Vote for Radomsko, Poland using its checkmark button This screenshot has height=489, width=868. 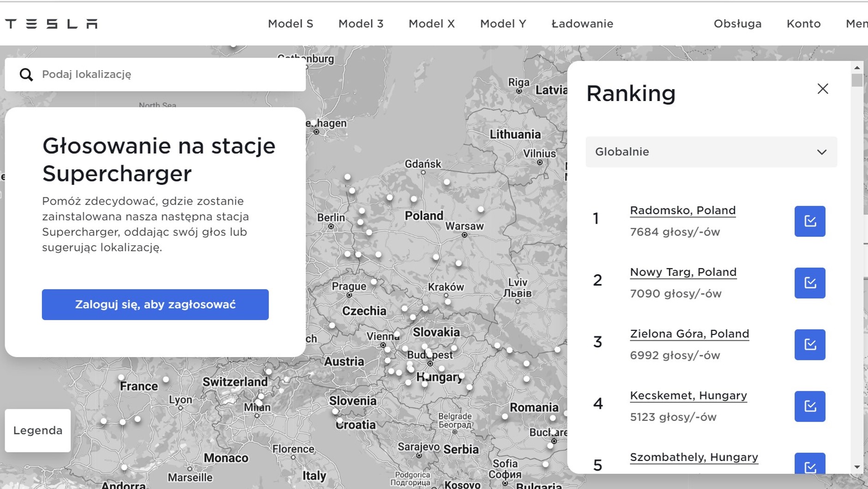(810, 221)
